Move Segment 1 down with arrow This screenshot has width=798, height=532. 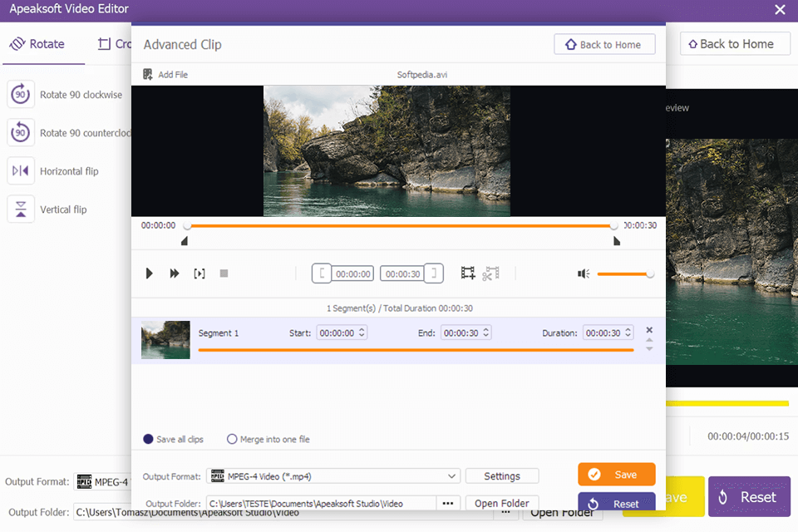pos(649,348)
